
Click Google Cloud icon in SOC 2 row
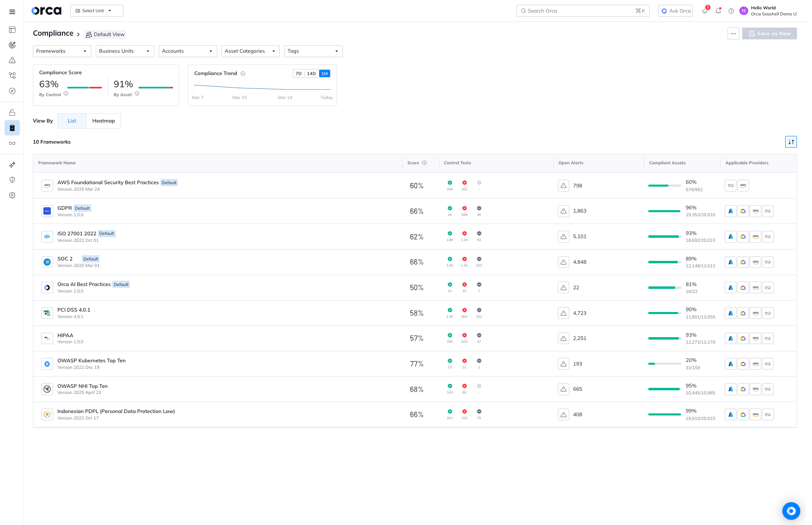[x=743, y=262]
